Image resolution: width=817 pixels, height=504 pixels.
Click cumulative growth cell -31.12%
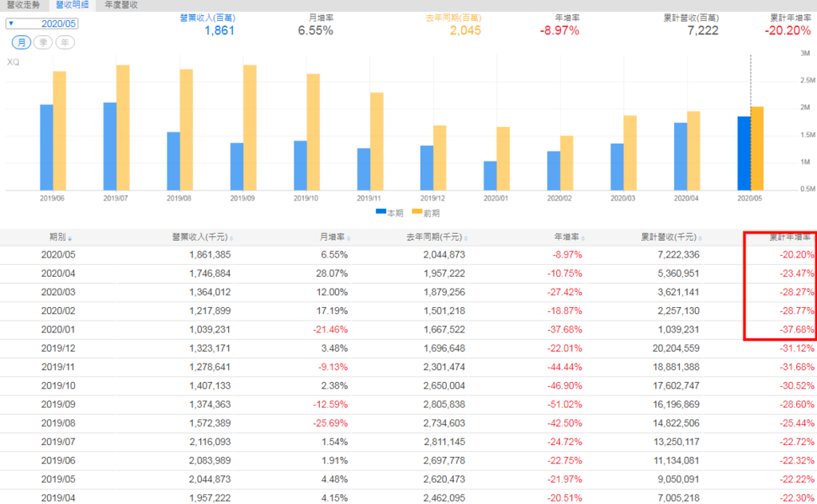point(797,348)
